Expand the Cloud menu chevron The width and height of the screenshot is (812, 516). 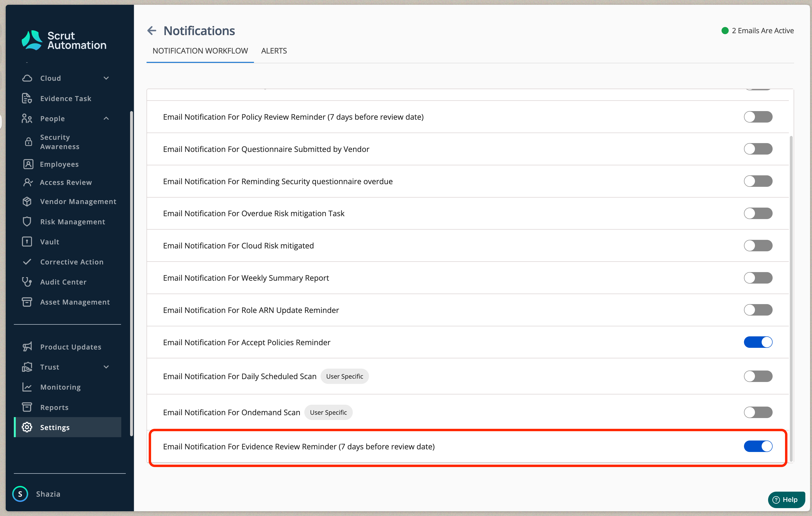[106, 78]
